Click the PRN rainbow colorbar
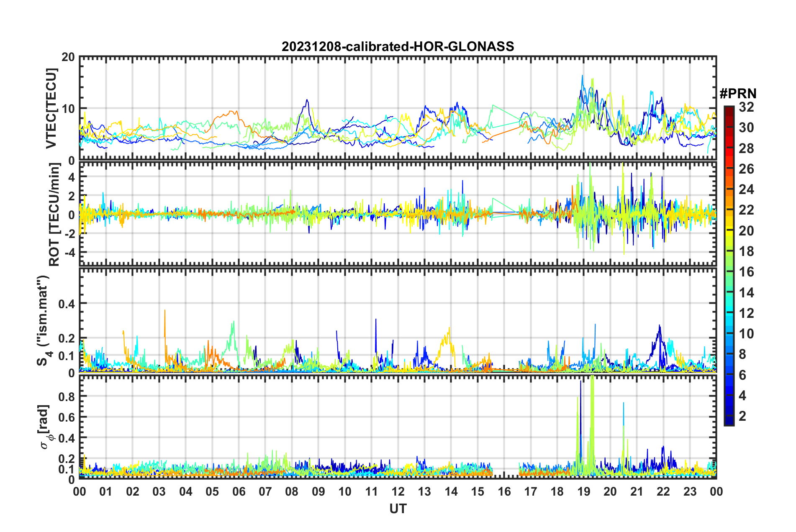 (x=729, y=266)
